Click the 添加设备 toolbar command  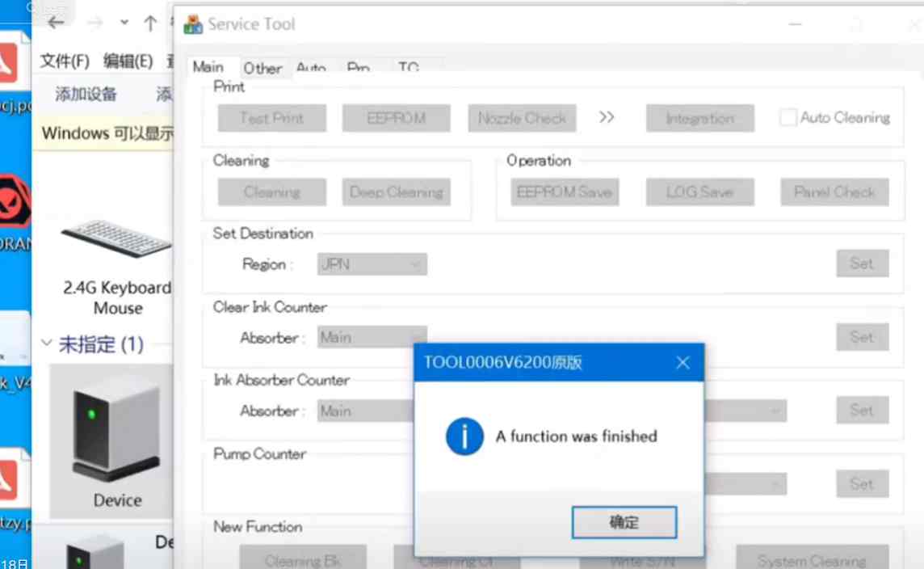click(x=86, y=95)
